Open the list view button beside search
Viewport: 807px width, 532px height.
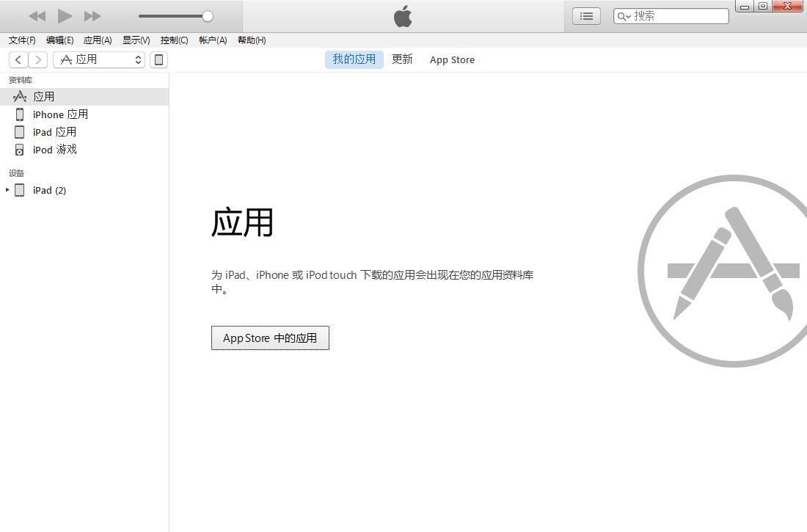tap(586, 16)
